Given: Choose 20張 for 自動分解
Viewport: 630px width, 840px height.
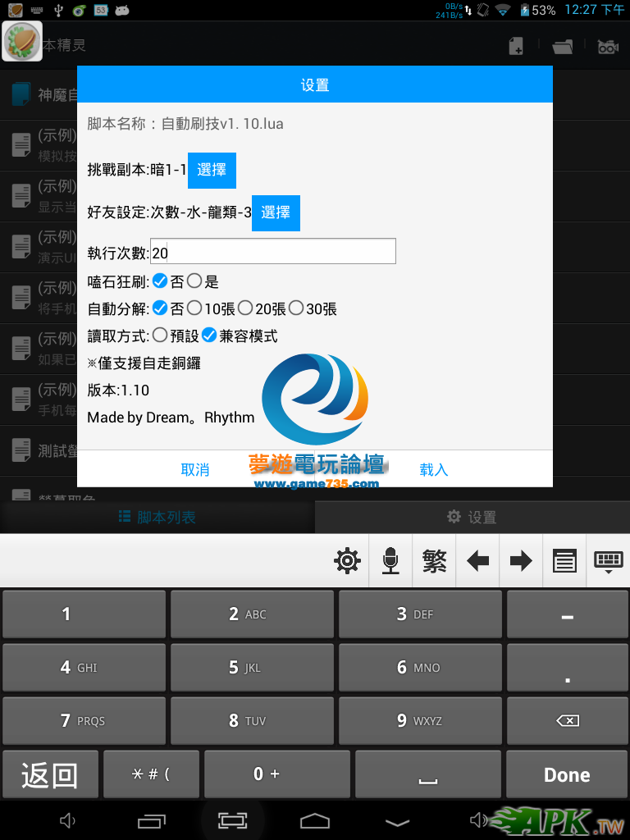Looking at the screenshot, I should (x=245, y=308).
